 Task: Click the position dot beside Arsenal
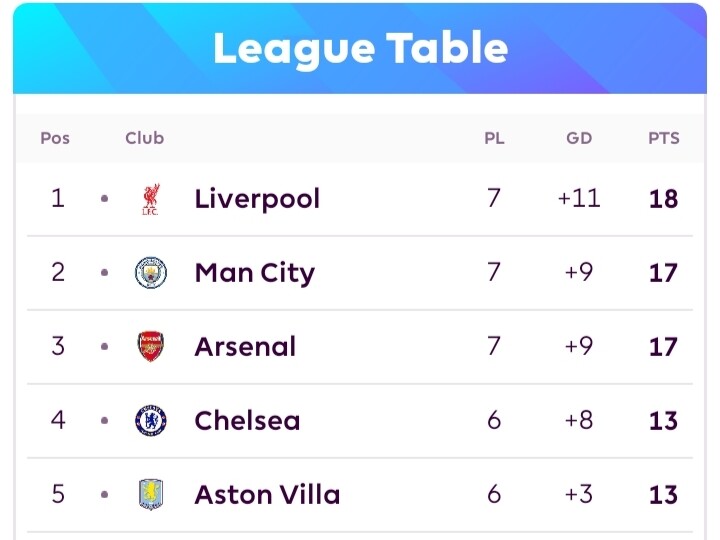(x=104, y=346)
